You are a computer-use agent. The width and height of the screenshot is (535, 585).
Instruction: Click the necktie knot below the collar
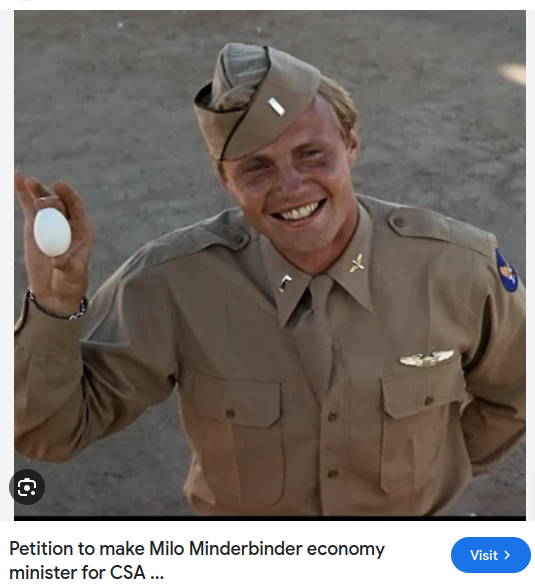(x=320, y=289)
